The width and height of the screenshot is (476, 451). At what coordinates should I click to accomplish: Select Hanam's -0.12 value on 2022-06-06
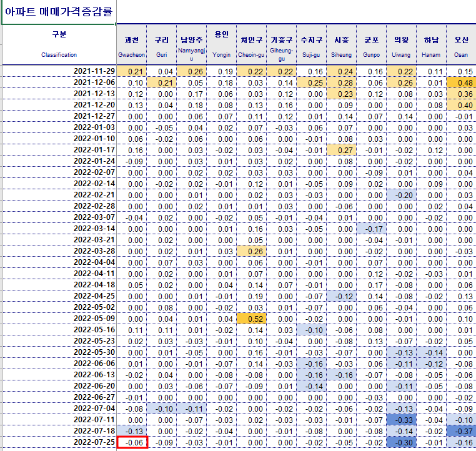click(432, 363)
